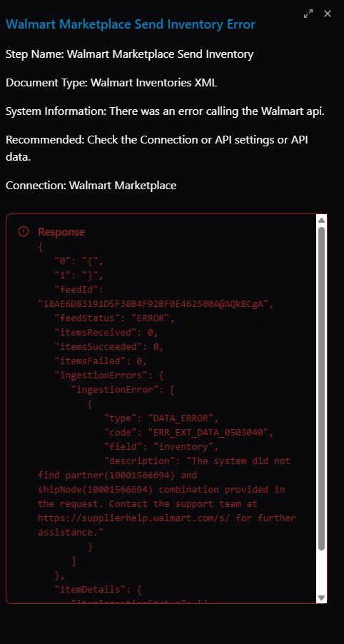
Task: Click the response box scrollbar thumb
Action: tap(321, 388)
